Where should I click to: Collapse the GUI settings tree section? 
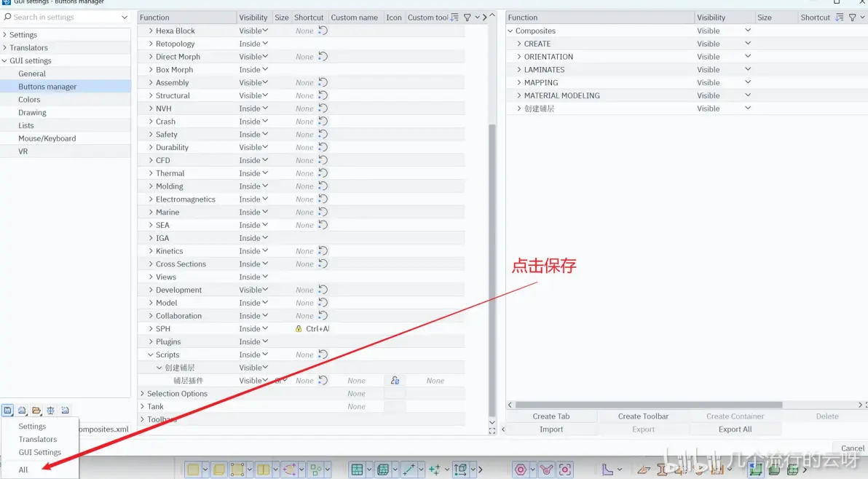pos(5,61)
